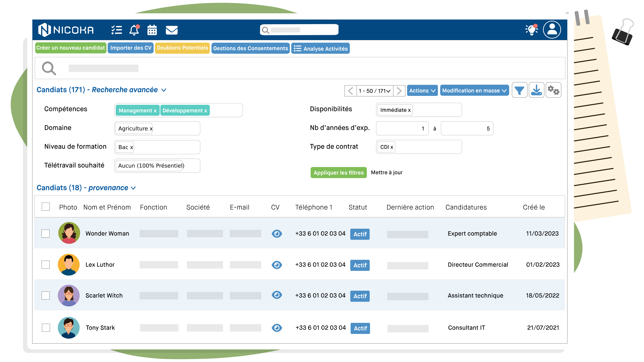Viewport: 644px width, 362px height.
Task: Click Créer un nouveau candidat button
Action: click(x=71, y=48)
